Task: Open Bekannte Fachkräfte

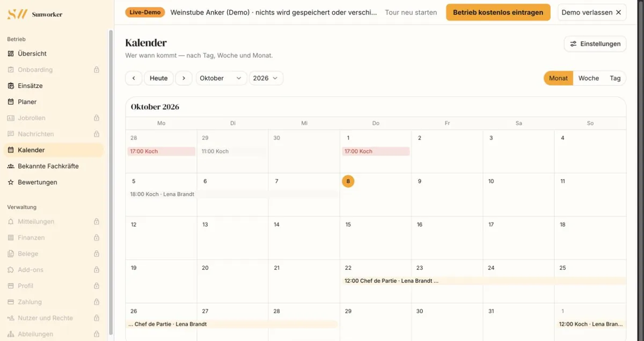Action: 54,166
